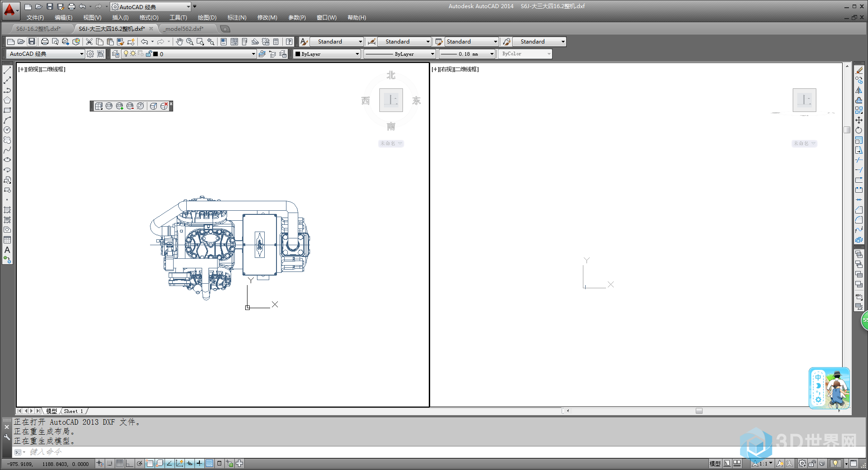Toggle the toolbar lock icon in status bar

812,463
